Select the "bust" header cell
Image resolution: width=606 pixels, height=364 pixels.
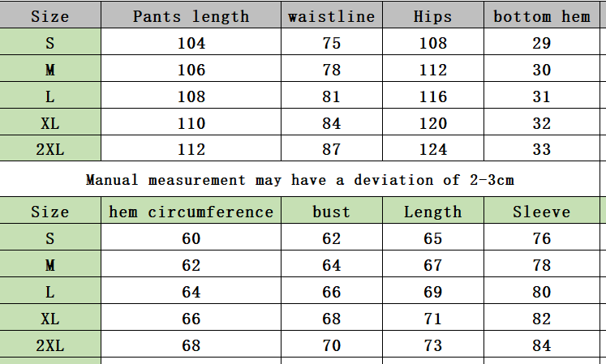click(x=331, y=212)
